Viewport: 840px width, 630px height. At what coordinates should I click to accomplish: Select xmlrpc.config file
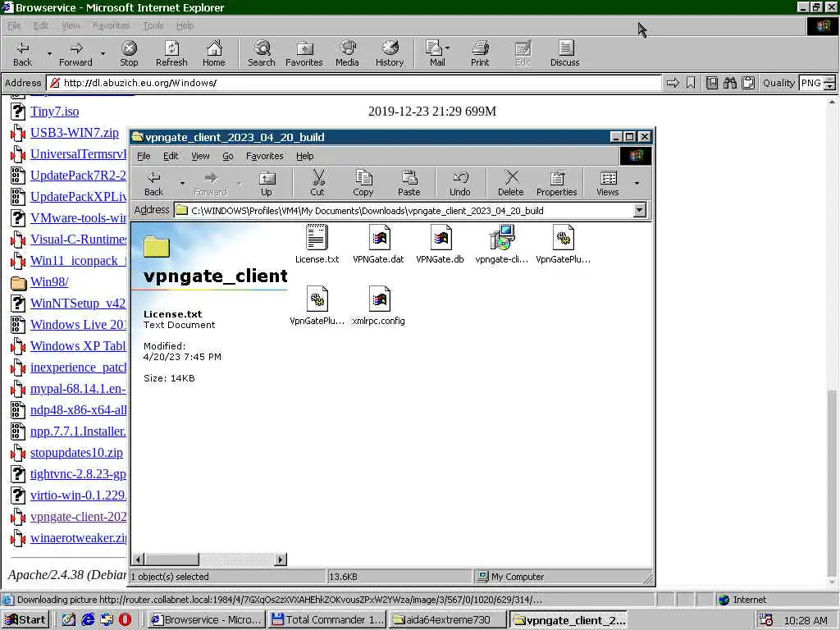tap(379, 306)
